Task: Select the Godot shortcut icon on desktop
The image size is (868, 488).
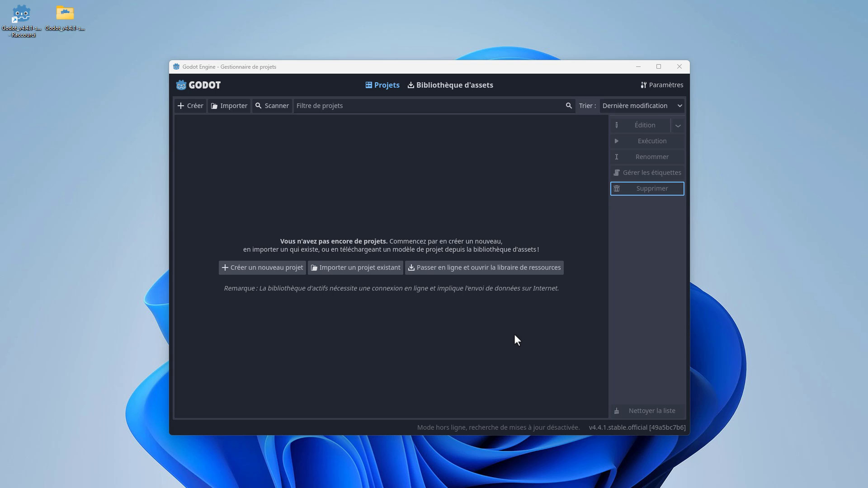Action: point(21,21)
